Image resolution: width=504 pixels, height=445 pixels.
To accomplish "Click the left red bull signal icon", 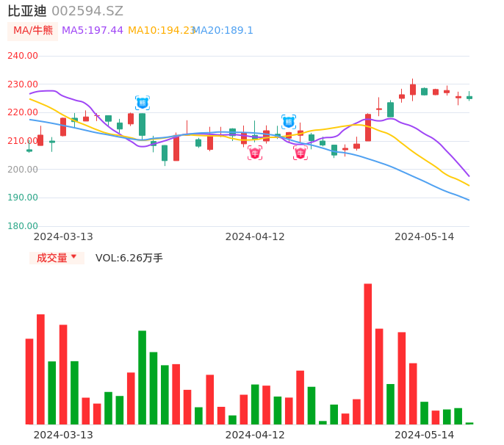I will 255,153.
